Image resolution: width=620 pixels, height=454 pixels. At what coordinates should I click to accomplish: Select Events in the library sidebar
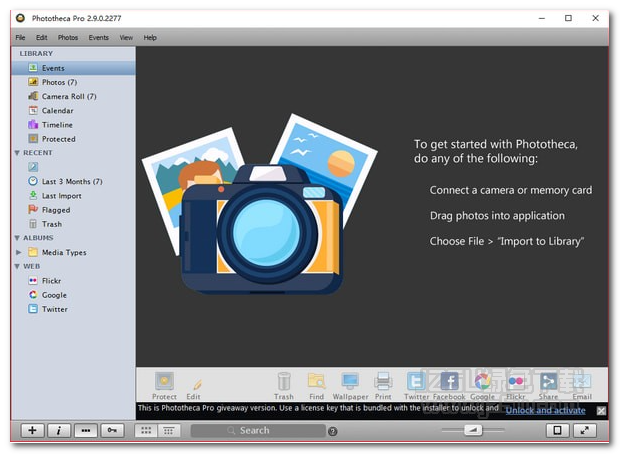74,68
